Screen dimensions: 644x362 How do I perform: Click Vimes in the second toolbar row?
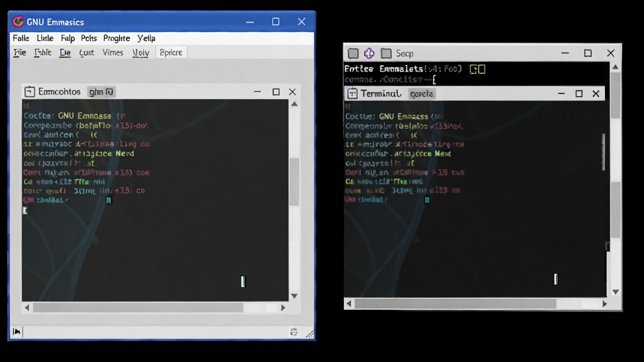tap(113, 53)
